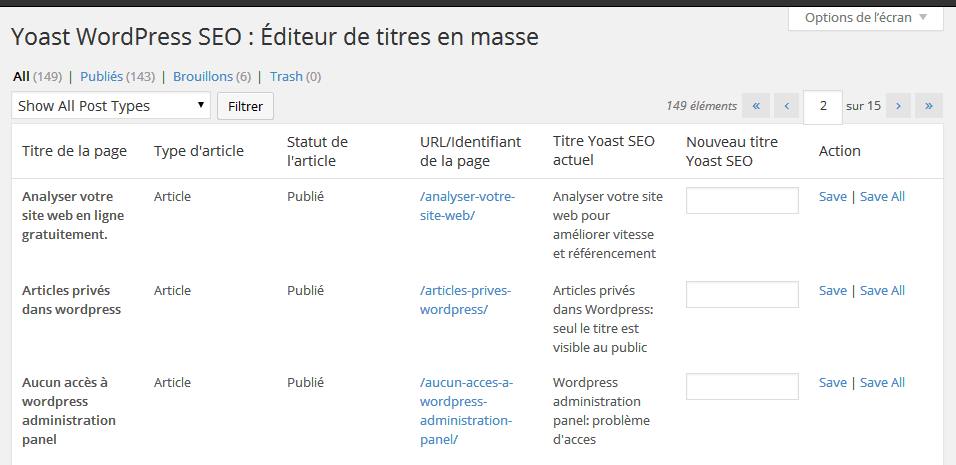Screen dimensions: 956x465
Task: Click the Titre Yoast SEO actuel header
Action: [604, 151]
